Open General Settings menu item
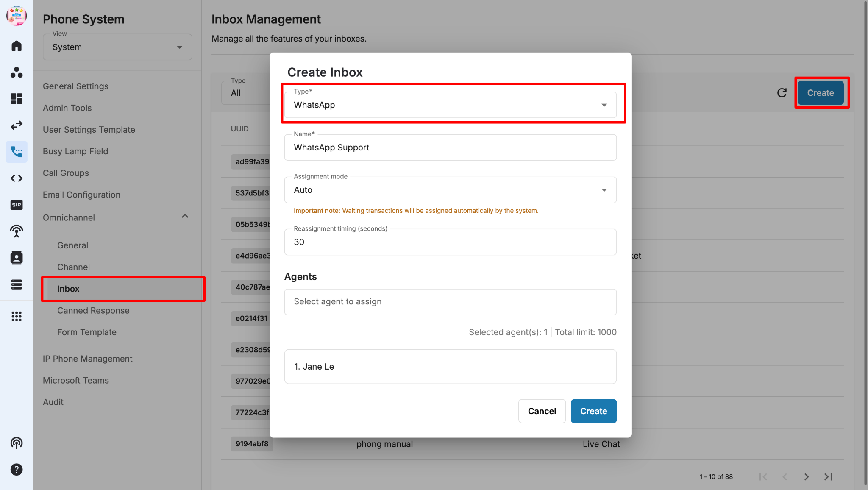Viewport: 868px width, 490px height. point(75,86)
